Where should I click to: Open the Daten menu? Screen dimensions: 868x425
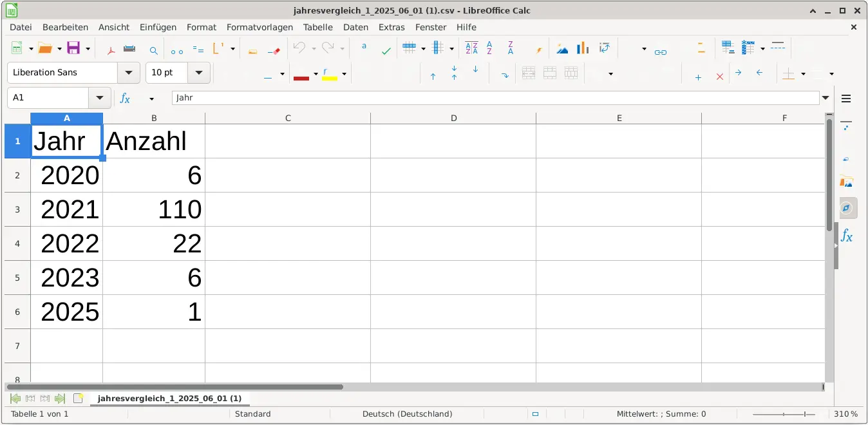pyautogui.click(x=355, y=27)
